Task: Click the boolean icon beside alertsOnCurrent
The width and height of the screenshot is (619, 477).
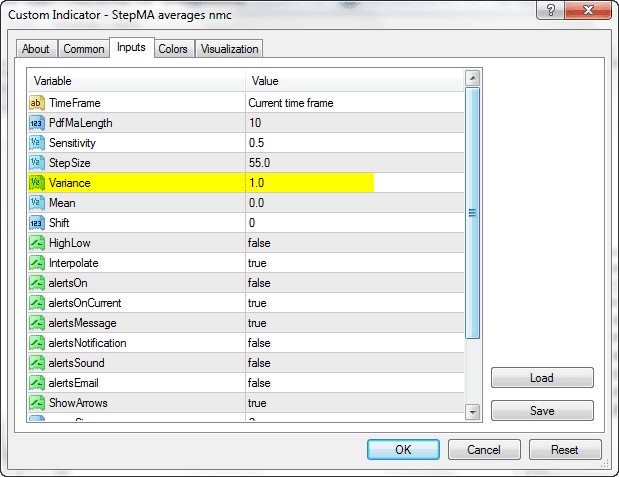Action: (x=37, y=303)
